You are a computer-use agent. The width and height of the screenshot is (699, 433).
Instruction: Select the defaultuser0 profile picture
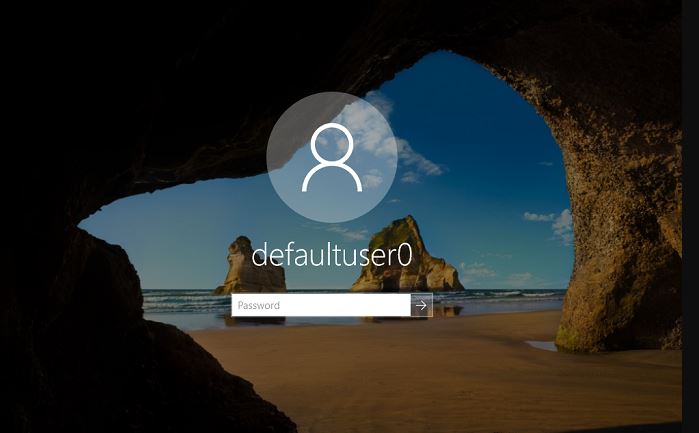332,157
